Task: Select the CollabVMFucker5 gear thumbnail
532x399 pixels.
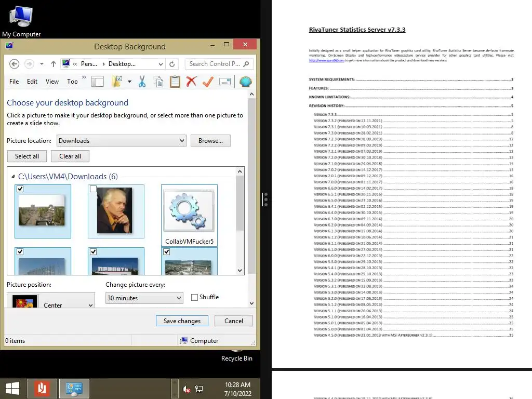Action: click(189, 215)
